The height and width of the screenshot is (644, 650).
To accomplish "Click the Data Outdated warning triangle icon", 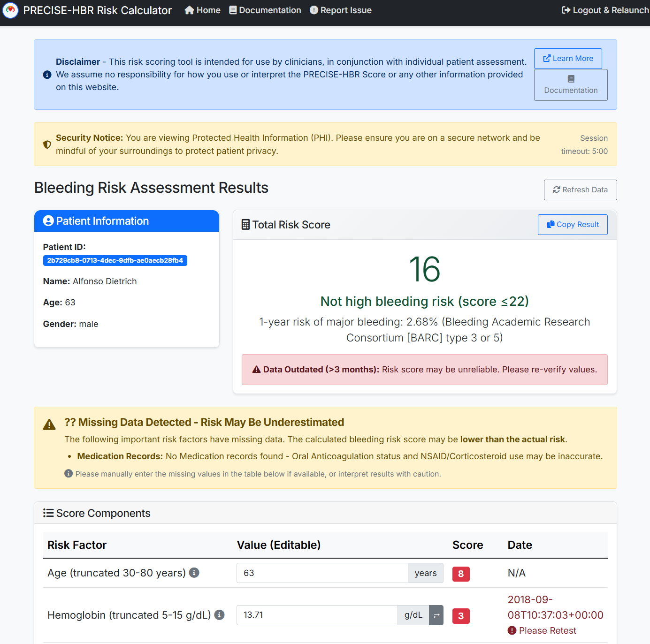I will click(256, 370).
